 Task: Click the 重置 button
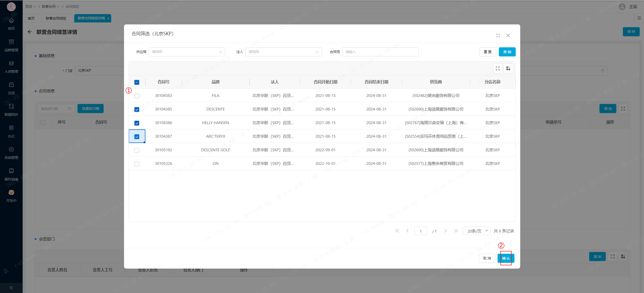coord(487,52)
